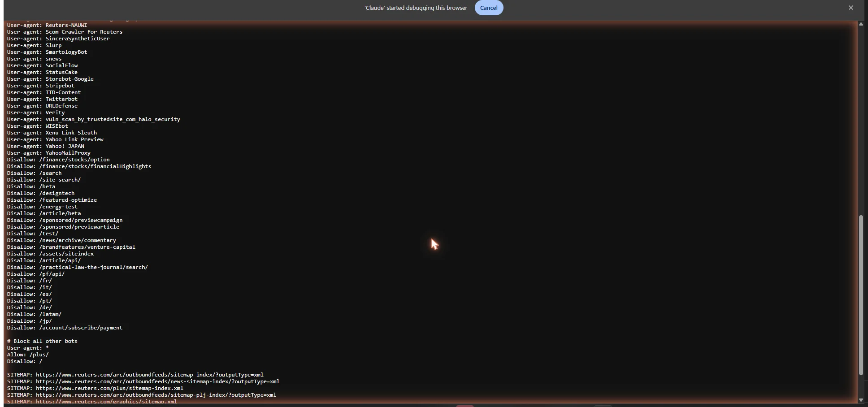
Task: Click 'Disallow: /news/archive/commentary' line
Action: 61,240
